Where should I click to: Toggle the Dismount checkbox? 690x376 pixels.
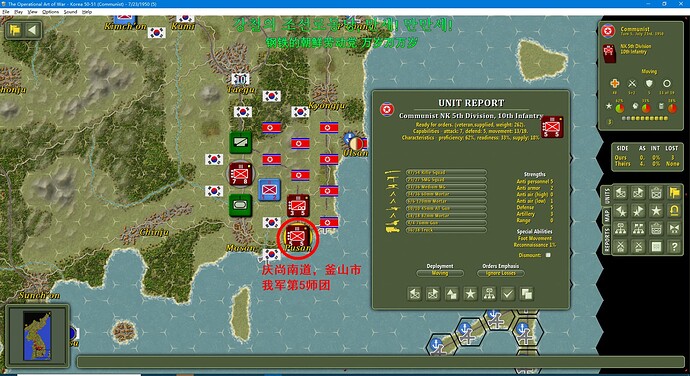pos(548,255)
